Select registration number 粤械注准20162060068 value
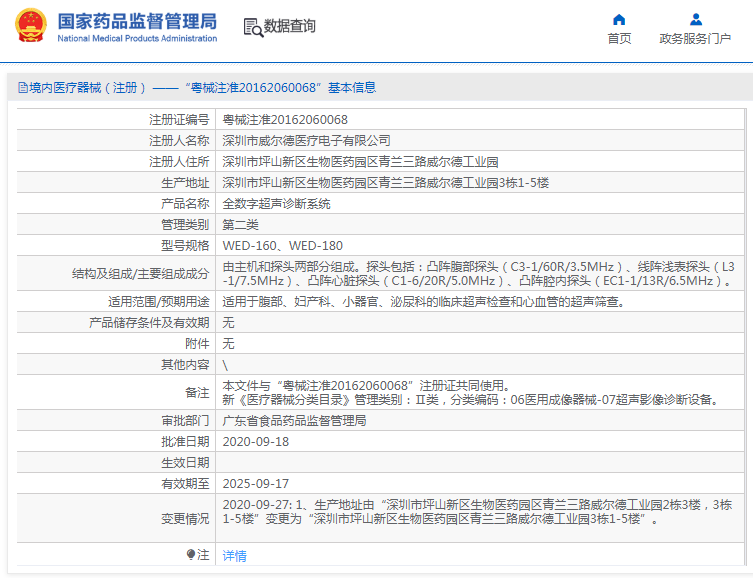 [x=285, y=120]
